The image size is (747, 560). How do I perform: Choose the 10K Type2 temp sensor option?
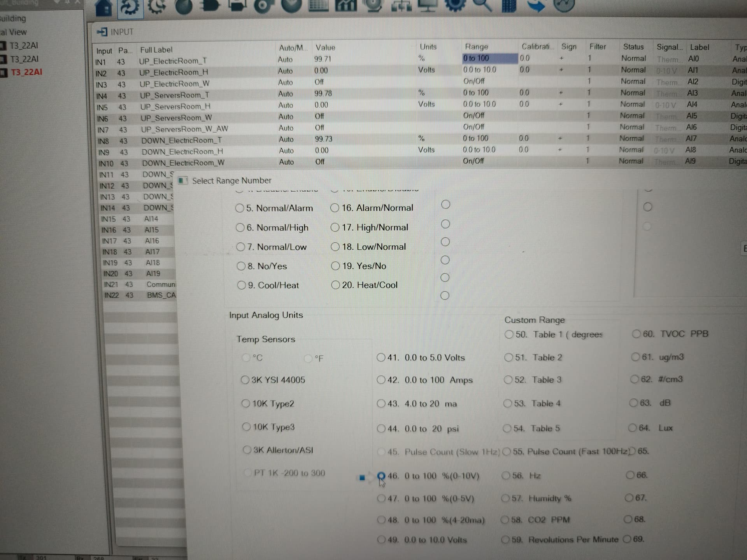click(x=246, y=403)
